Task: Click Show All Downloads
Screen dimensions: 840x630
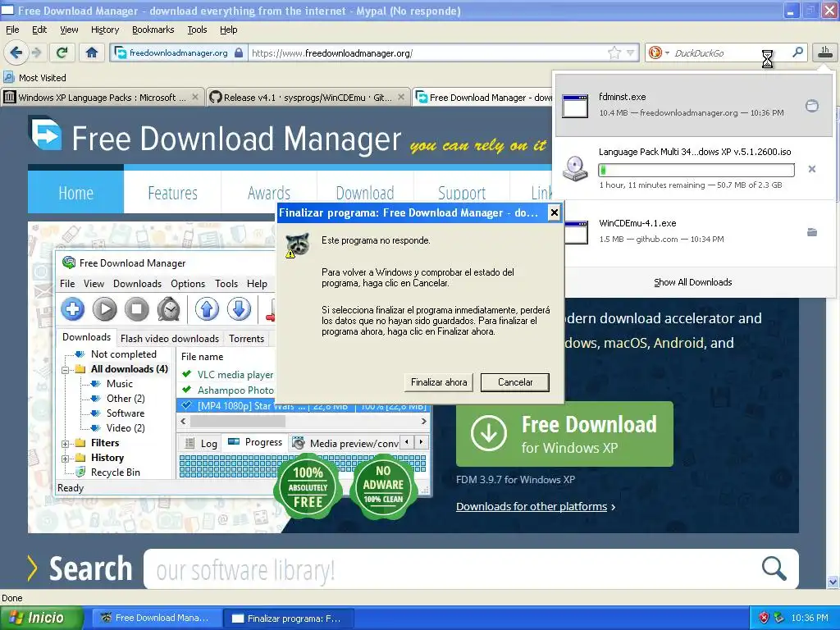Action: coord(692,282)
